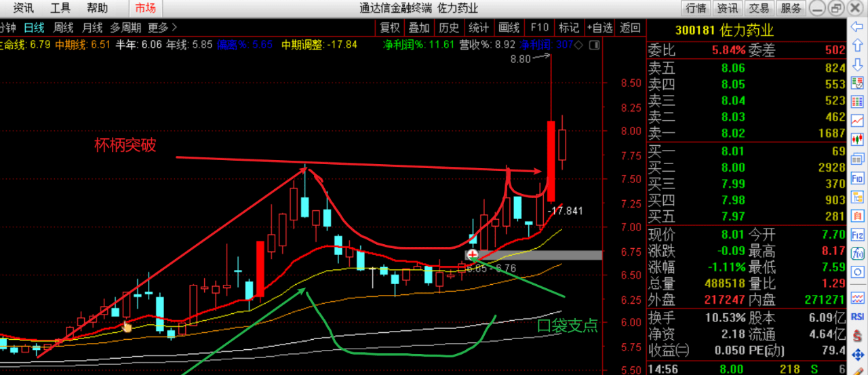Image resolution: width=868 pixels, height=375 pixels.
Task: Click the 中期线: 6.51 indicator label
Action: pos(83,45)
